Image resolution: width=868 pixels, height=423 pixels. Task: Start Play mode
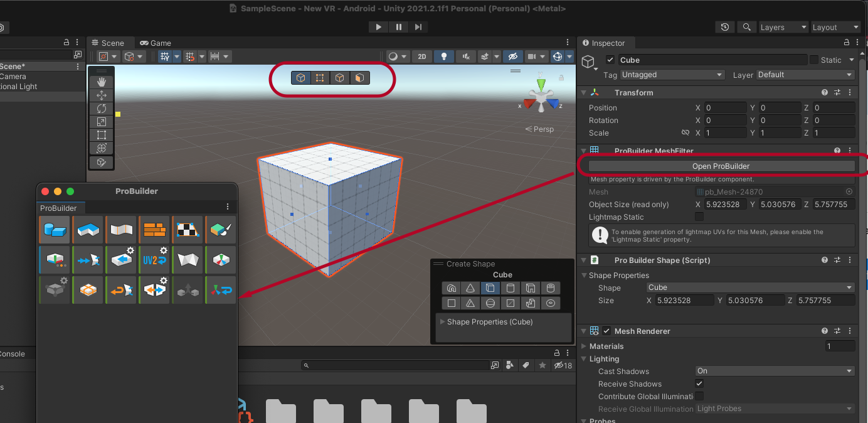[378, 27]
